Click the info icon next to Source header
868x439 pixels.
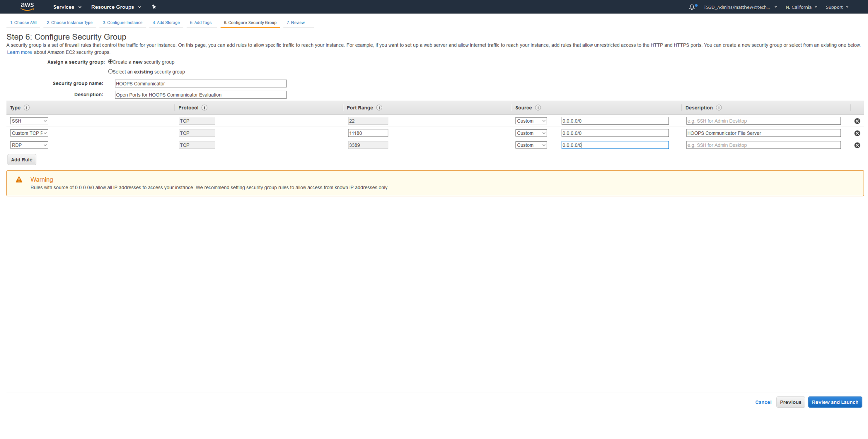[538, 107]
